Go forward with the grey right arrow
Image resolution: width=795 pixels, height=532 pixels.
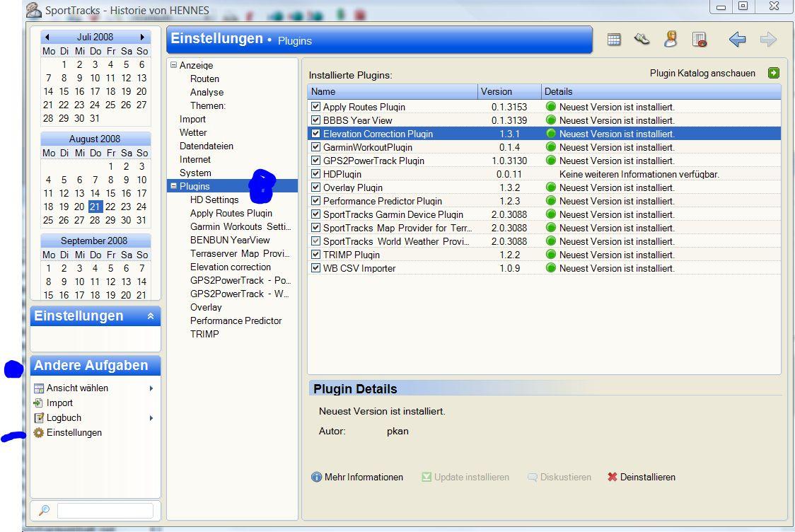(x=768, y=39)
